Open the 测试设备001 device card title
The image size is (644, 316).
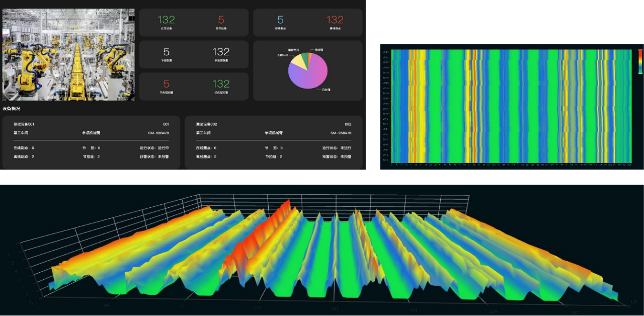[x=24, y=124]
